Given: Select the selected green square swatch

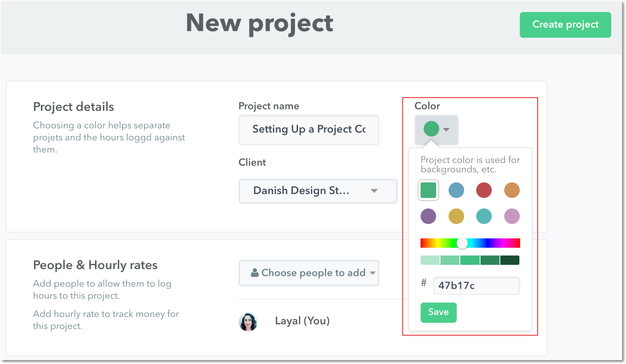Looking at the screenshot, I should tap(428, 190).
